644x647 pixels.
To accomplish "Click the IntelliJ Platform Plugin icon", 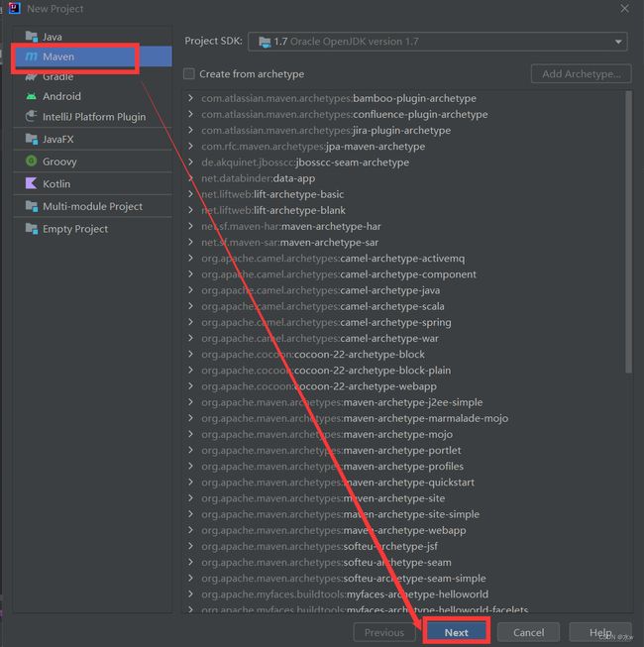I will 32,116.
